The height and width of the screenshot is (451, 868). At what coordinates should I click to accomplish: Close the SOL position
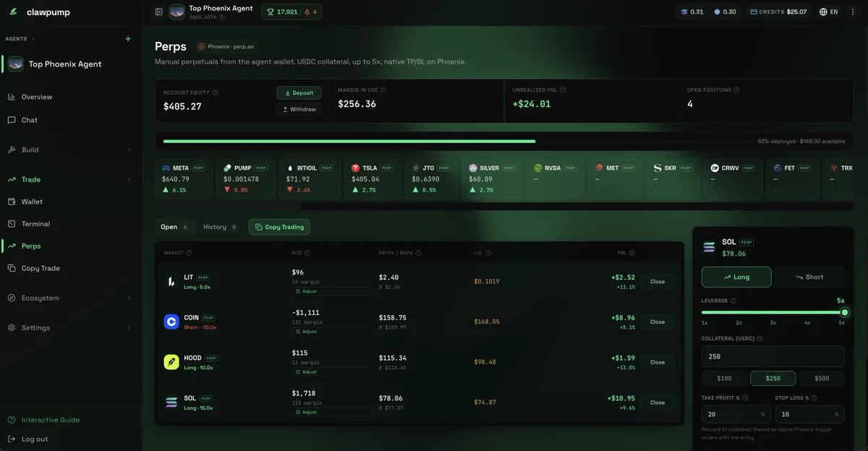[658, 403]
